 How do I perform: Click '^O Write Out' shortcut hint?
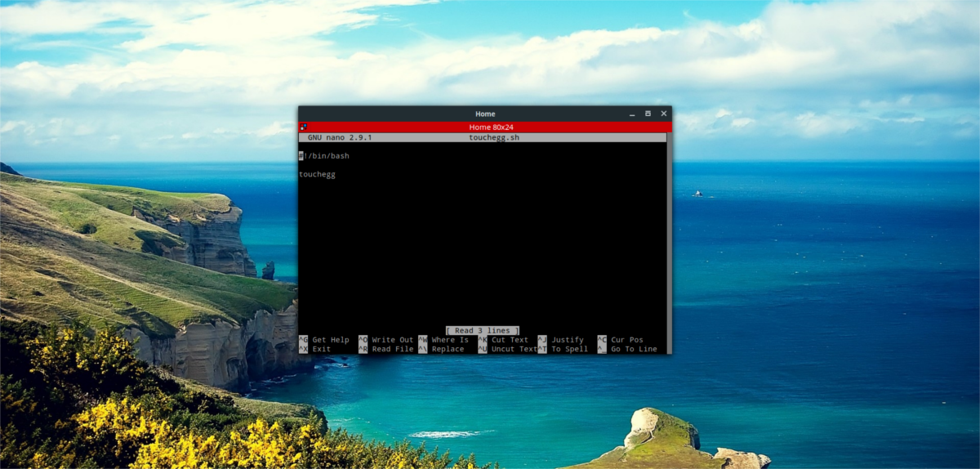386,340
